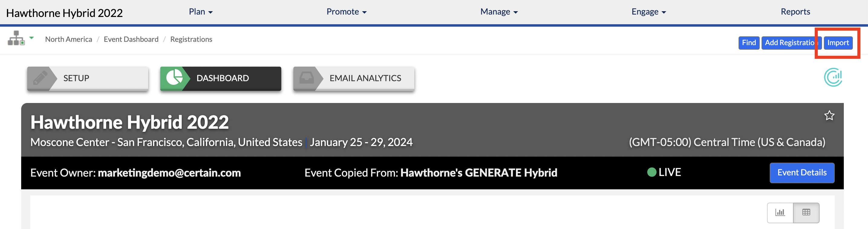Click "Hawthorne's GENERATE Hybrid" copied-from text

(478, 173)
